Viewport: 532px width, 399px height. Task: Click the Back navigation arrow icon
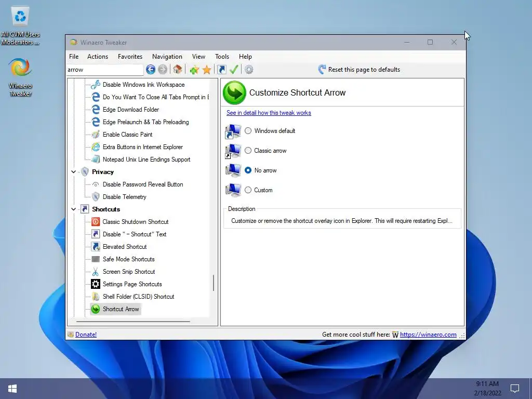point(151,70)
